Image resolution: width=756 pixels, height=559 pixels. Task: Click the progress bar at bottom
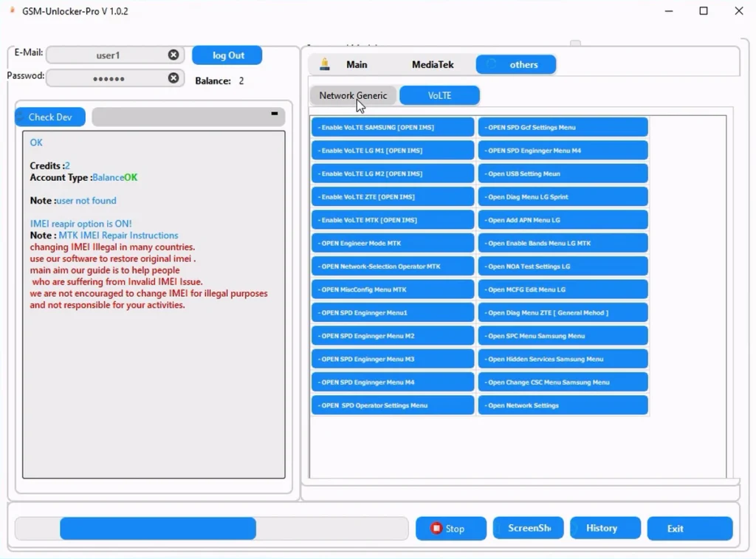tap(211, 529)
